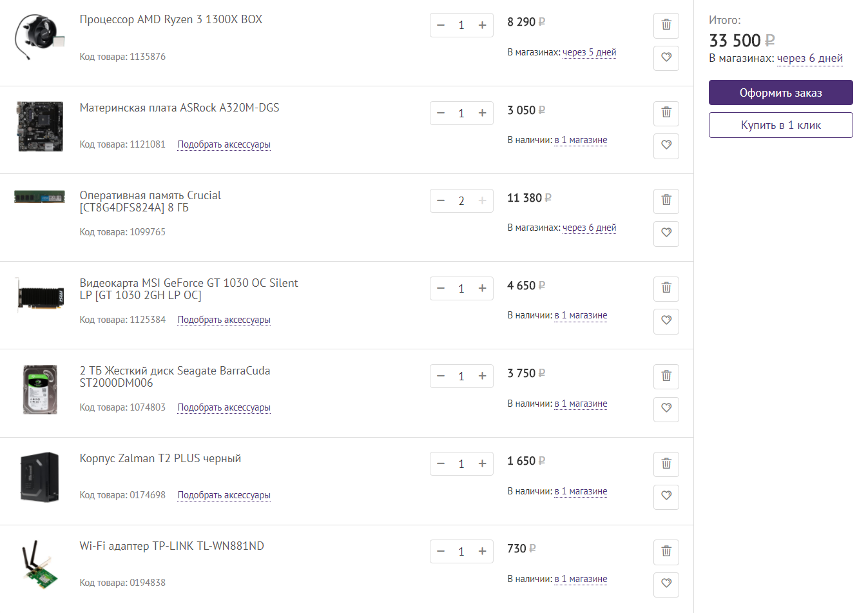The image size is (868, 613).
Task: Increase quantity of Zalman T2 PLUS case
Action: 482,464
